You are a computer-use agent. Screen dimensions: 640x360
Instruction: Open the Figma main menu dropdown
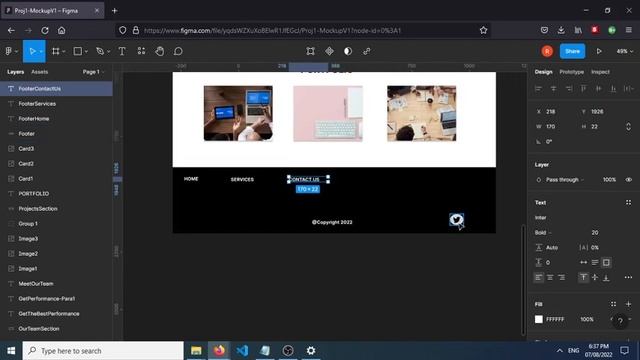pyautogui.click(x=11, y=51)
